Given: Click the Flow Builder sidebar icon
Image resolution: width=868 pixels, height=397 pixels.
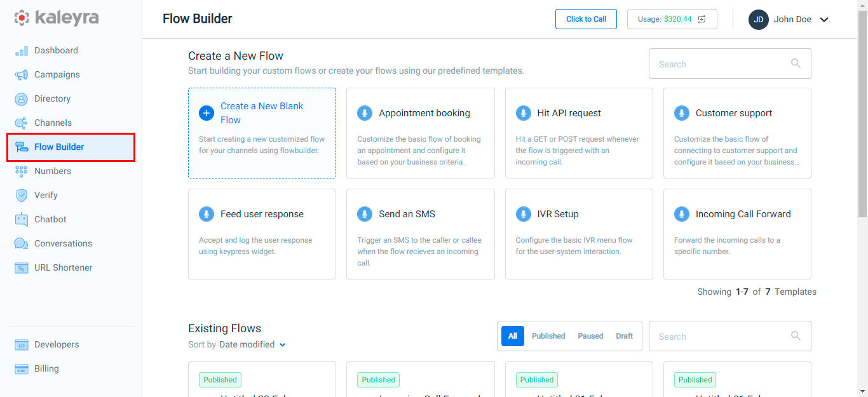Looking at the screenshot, I should 22,147.
